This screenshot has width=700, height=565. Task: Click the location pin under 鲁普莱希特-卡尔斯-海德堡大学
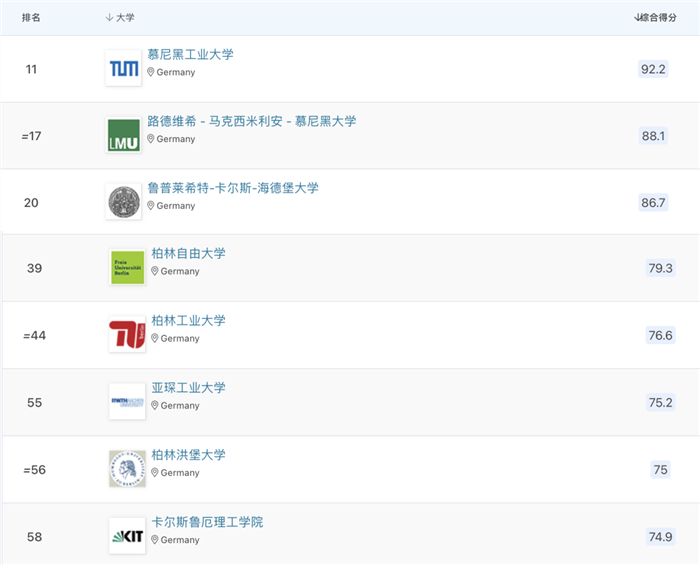[x=151, y=205]
